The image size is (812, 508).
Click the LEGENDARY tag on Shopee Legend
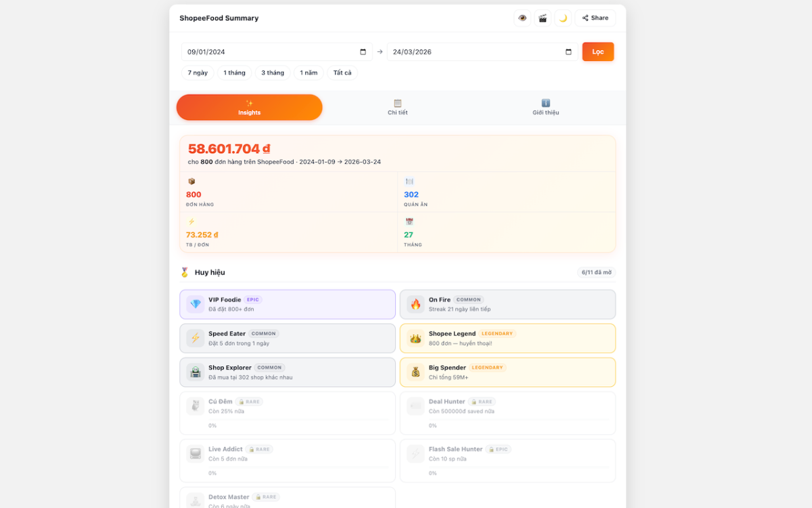coord(497,333)
